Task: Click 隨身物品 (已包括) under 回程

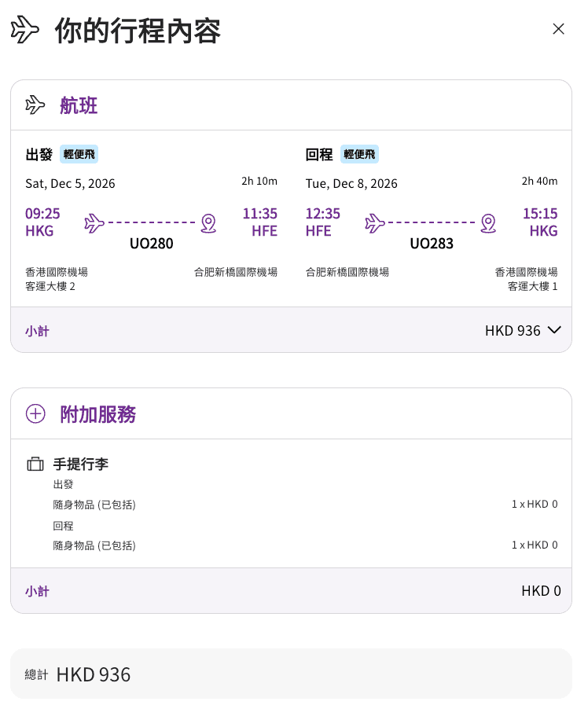Action: coord(94,545)
